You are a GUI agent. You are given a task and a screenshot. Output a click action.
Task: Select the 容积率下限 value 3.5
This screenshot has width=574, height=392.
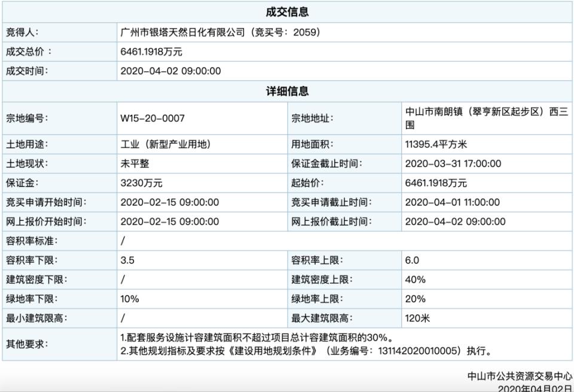click(126, 261)
